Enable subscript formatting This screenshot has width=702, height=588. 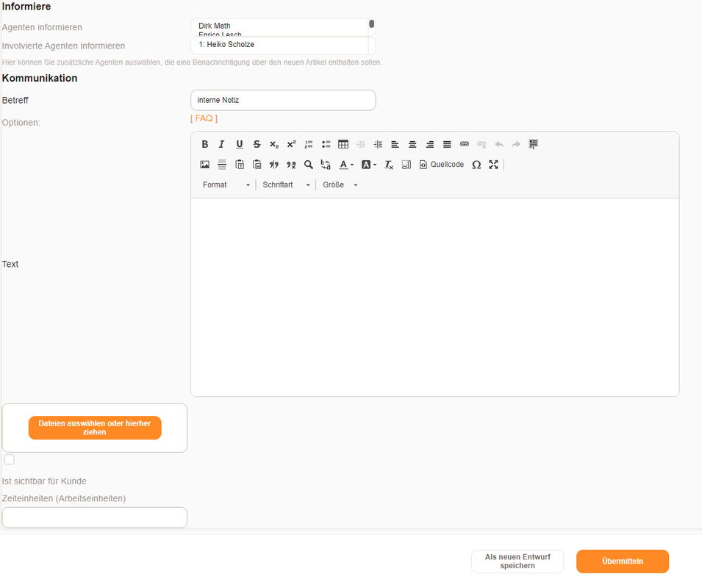click(x=274, y=144)
